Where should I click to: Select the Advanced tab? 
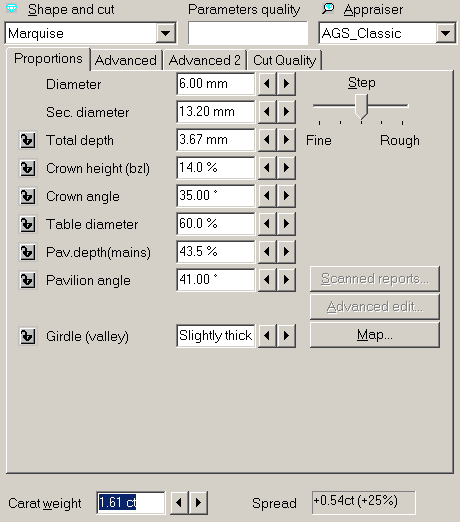tap(126, 60)
